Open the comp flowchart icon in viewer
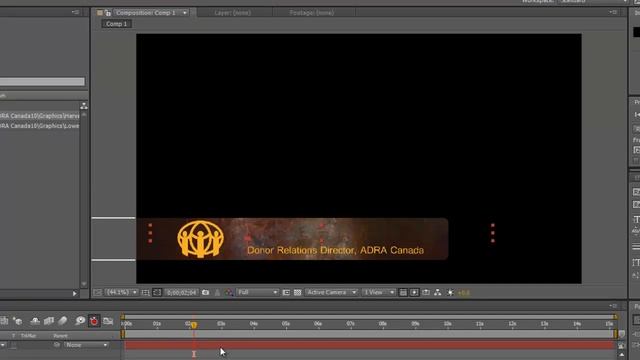 (x=438, y=293)
